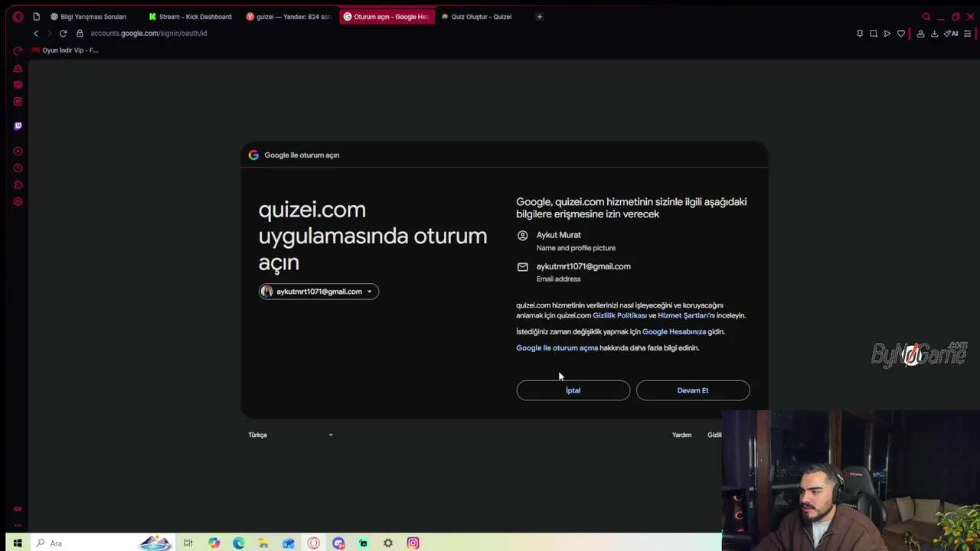Click the Yardım footer link

[x=681, y=435]
